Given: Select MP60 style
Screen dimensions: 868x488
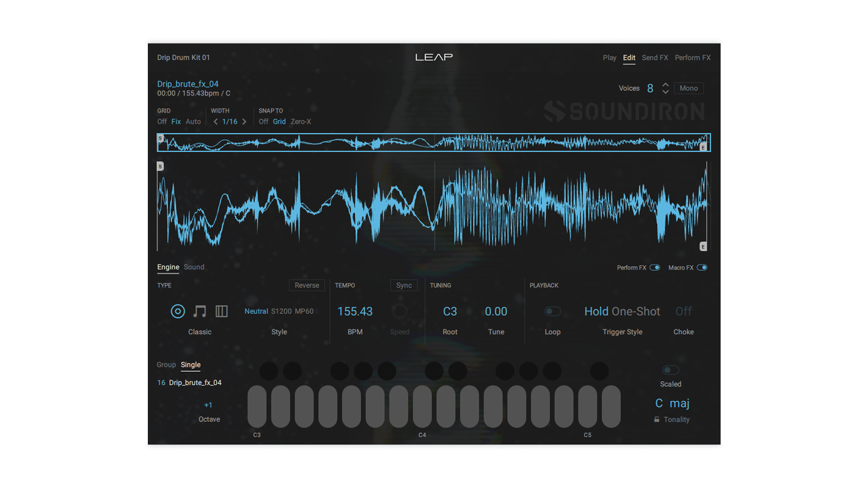Looking at the screenshot, I should pos(304,311).
